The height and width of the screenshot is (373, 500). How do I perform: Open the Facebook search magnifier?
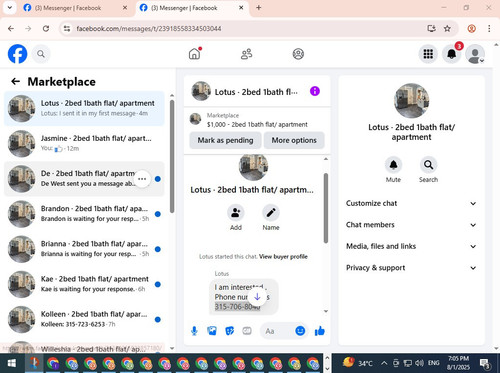41,54
